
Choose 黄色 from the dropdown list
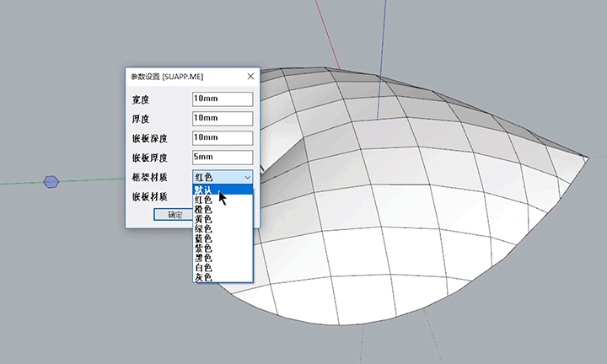(x=223, y=219)
